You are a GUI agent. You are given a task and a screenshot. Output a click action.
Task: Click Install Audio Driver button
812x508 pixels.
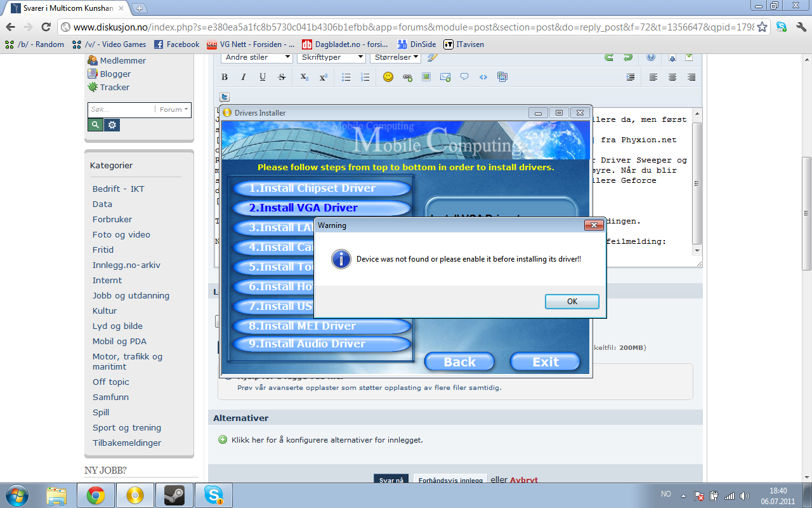(322, 344)
